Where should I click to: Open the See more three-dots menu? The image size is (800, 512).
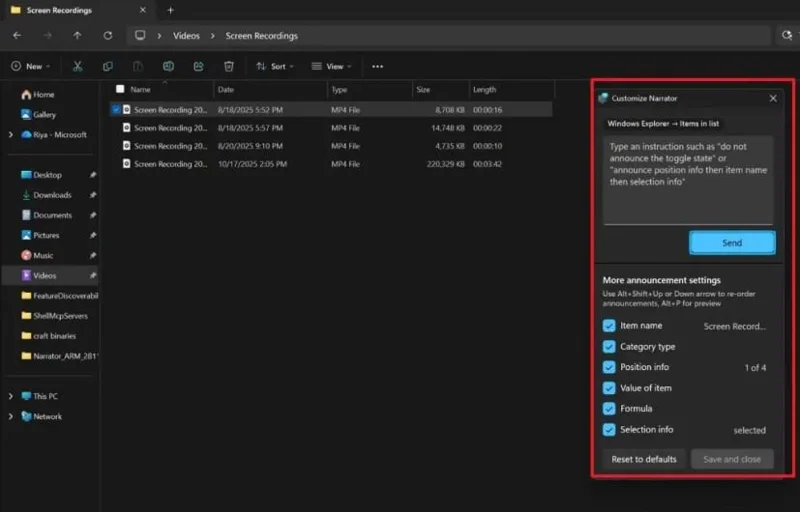[x=378, y=66]
